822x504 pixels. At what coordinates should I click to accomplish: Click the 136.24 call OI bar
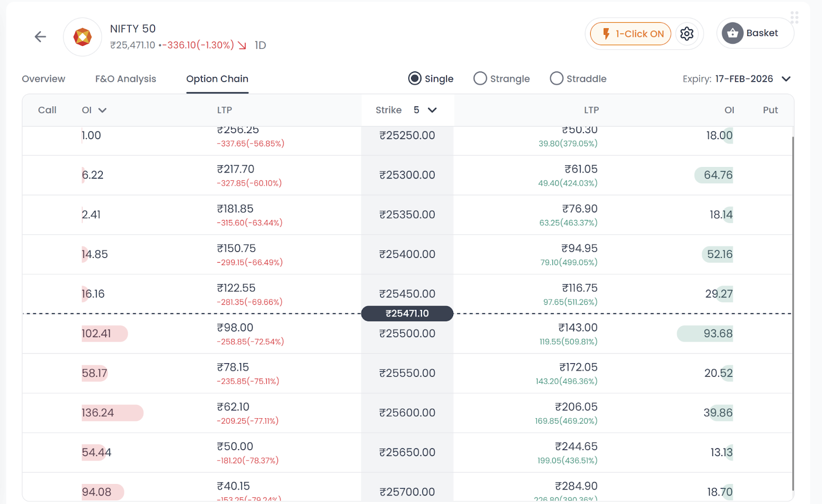112,413
